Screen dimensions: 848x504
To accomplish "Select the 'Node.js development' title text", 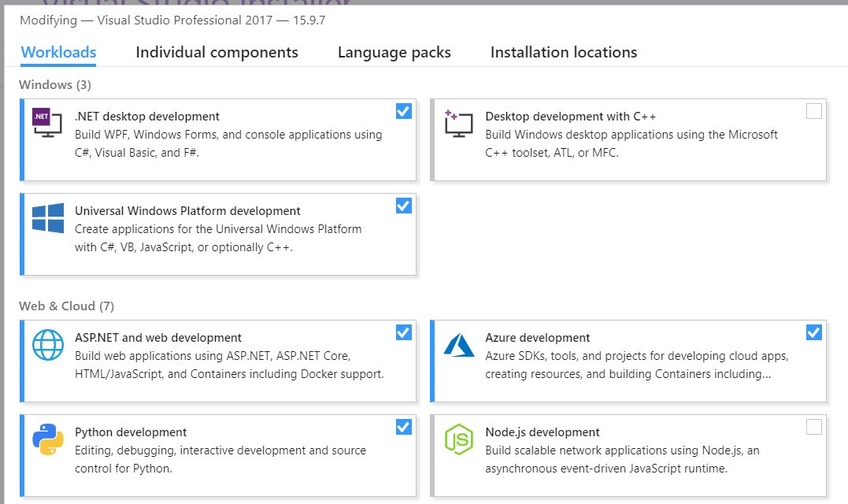I will click(542, 432).
